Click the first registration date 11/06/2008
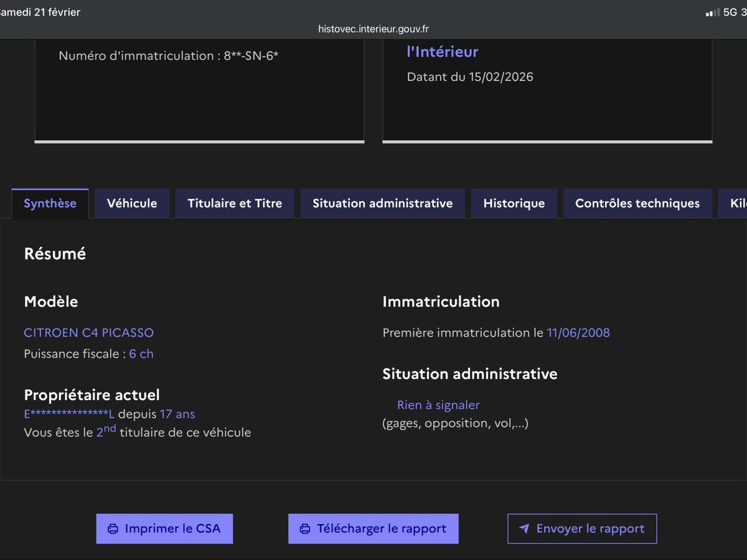747x560 pixels. [578, 333]
